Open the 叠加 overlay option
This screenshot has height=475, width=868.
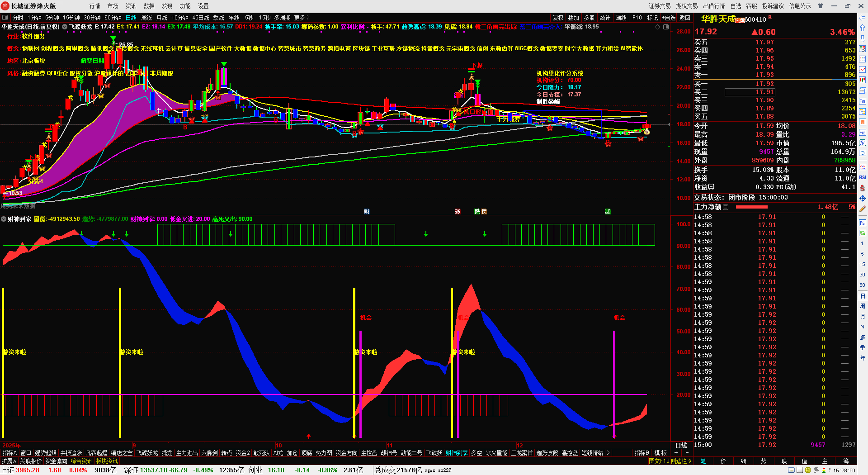(x=574, y=18)
